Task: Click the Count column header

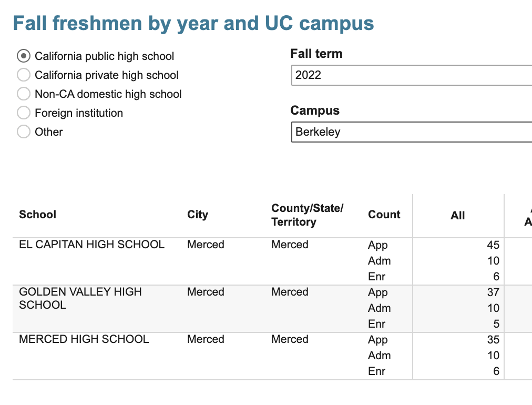Action: 384,215
